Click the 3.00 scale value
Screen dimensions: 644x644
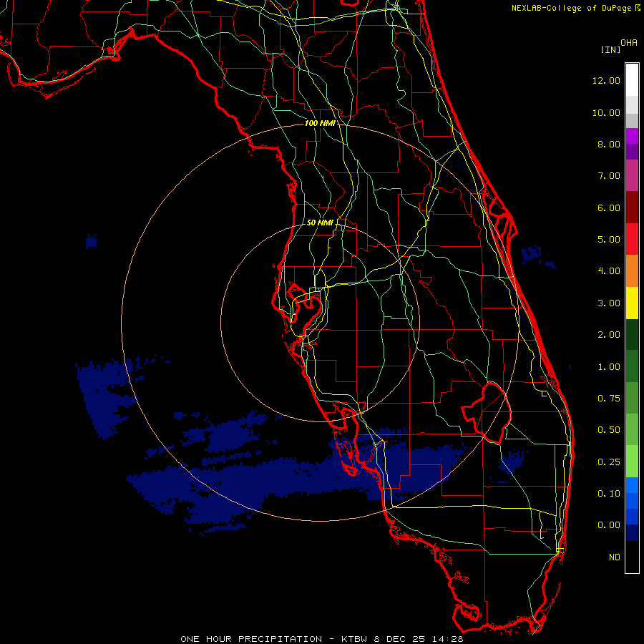coord(609,303)
